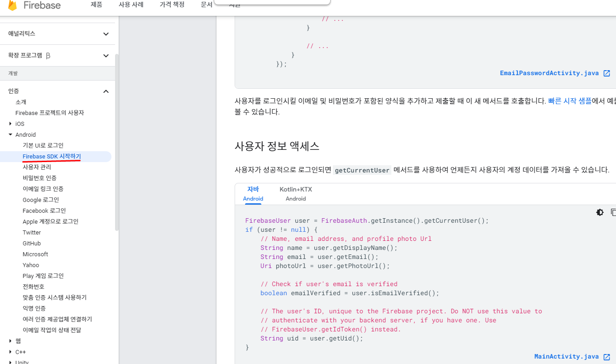
Task: Collapse the 인증 section chevron
Action: (106, 91)
